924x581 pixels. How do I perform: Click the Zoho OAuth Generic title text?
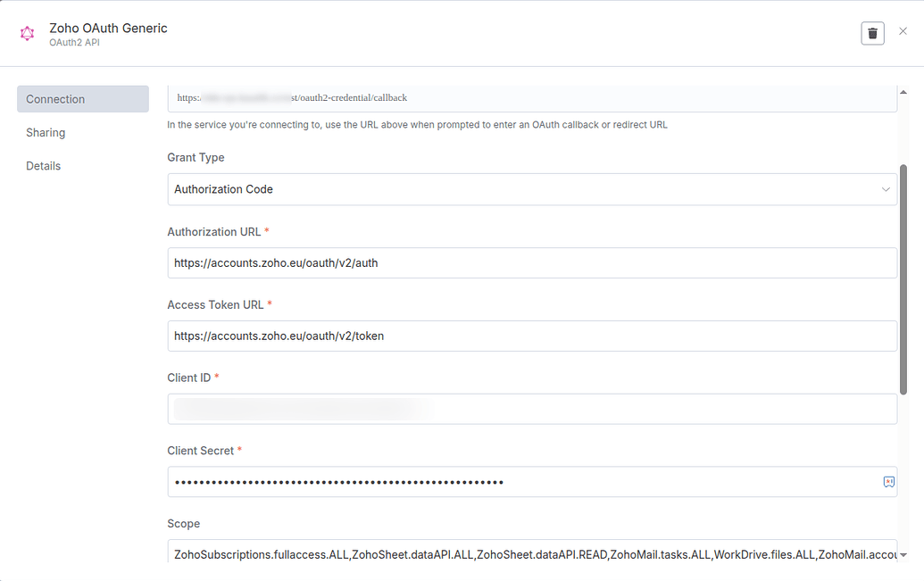point(107,28)
